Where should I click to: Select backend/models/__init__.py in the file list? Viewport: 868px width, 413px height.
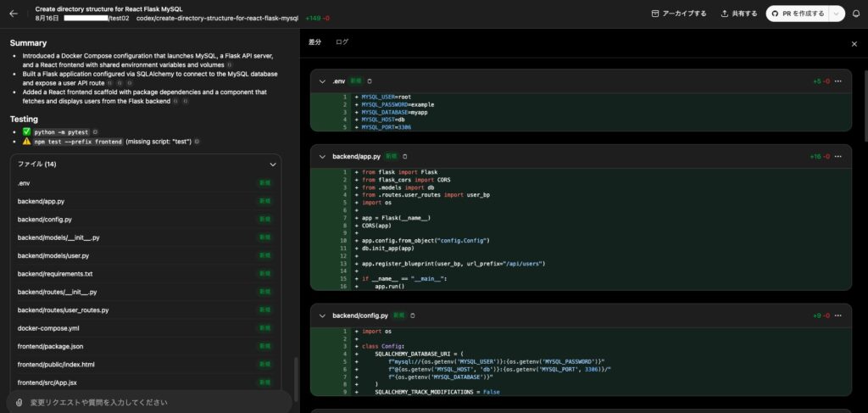point(146,237)
